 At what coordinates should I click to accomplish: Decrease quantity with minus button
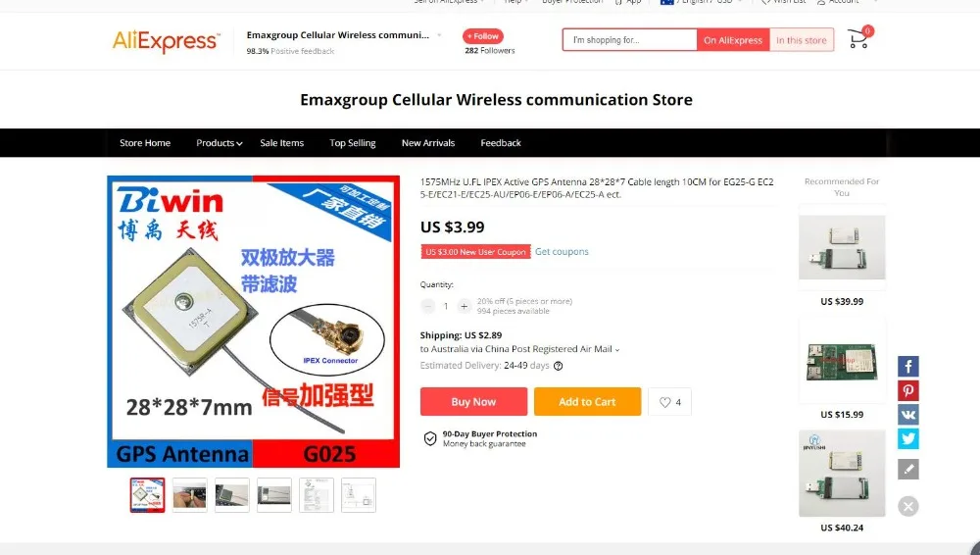(x=427, y=306)
